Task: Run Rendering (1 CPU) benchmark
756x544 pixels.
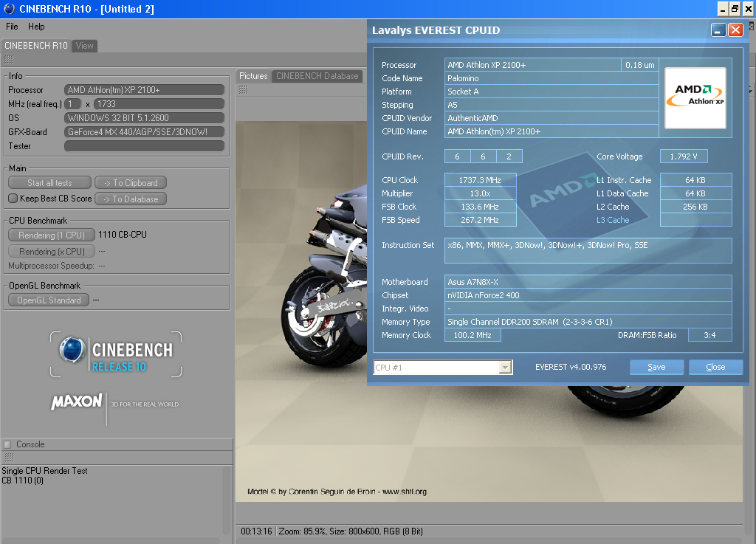Action: (51, 235)
